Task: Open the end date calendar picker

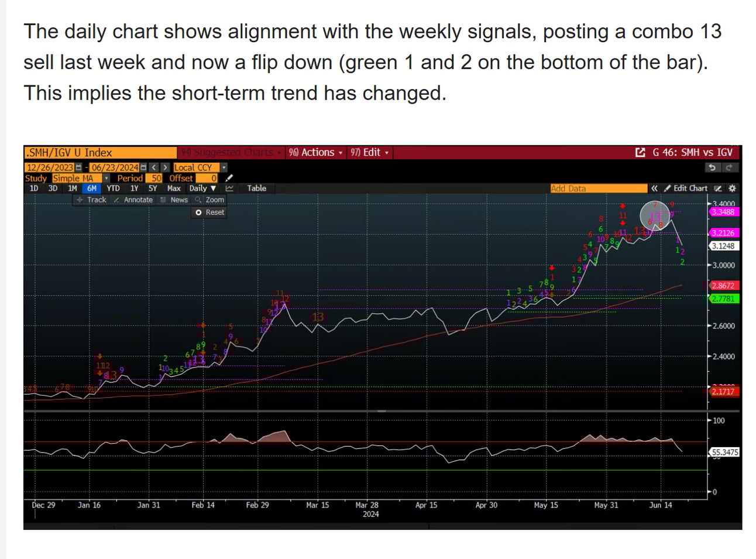Action: [x=143, y=167]
